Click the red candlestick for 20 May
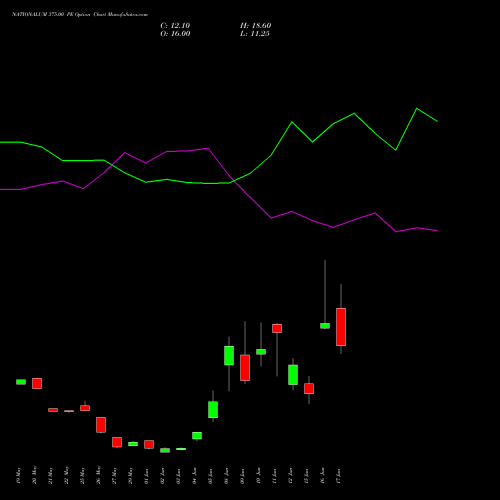The height and width of the screenshot is (500, 500). tap(37, 383)
